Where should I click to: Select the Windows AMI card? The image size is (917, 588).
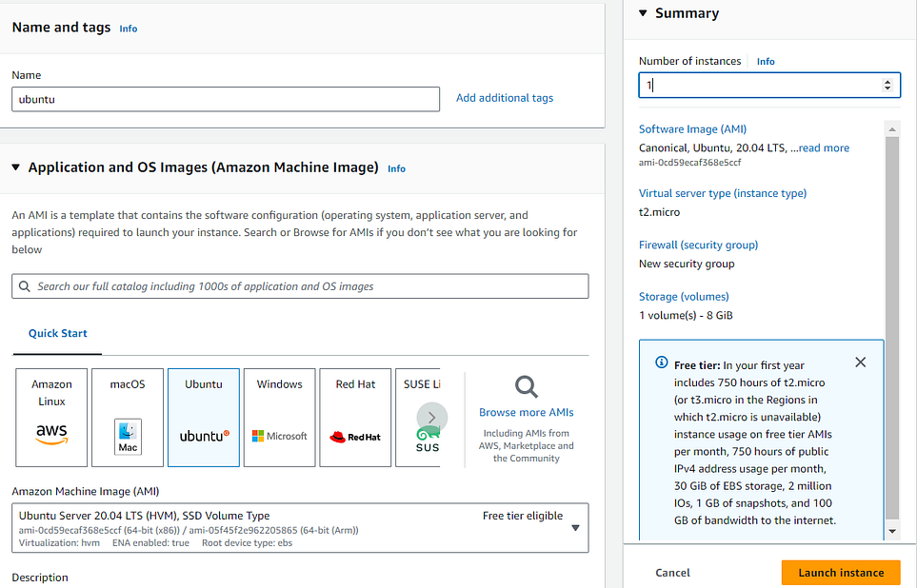(280, 418)
